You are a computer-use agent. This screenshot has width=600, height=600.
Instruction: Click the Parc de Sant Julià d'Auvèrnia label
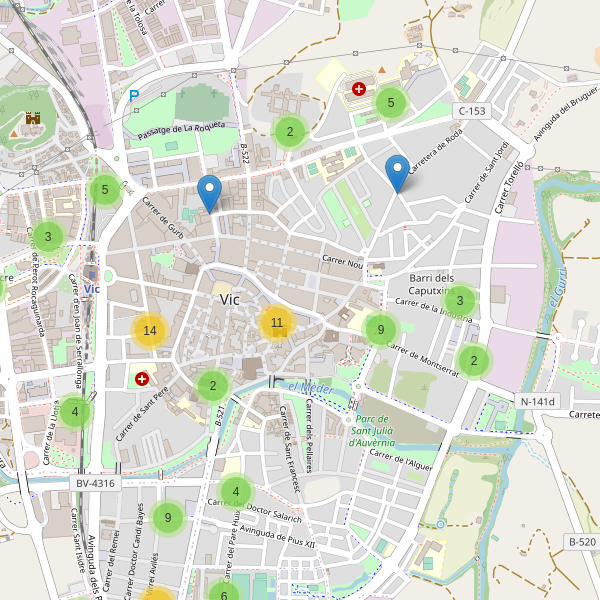pyautogui.click(x=372, y=431)
